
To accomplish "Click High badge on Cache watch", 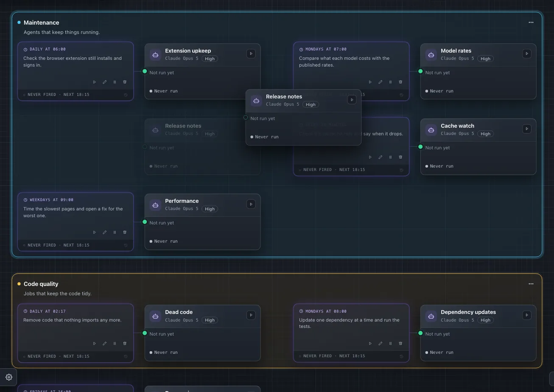I will click(x=485, y=134).
